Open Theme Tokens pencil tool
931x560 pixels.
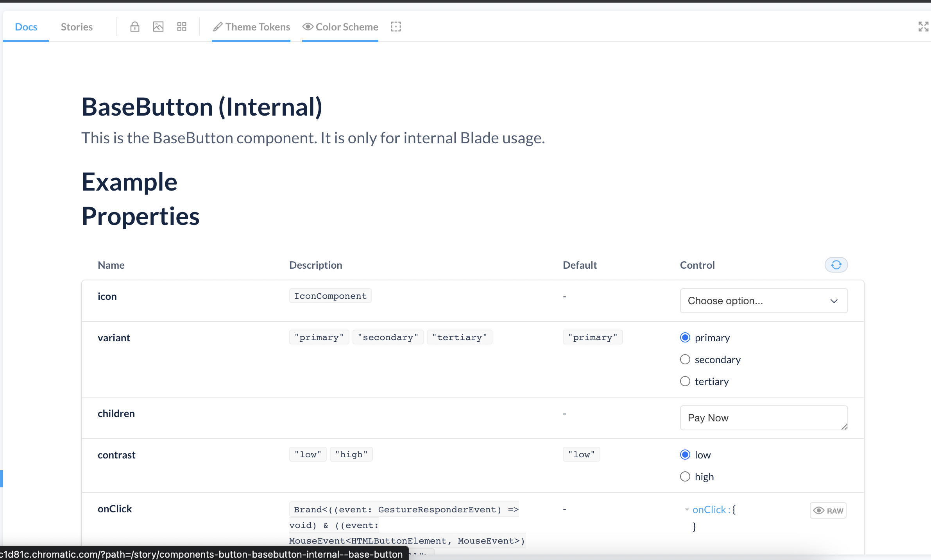point(251,27)
